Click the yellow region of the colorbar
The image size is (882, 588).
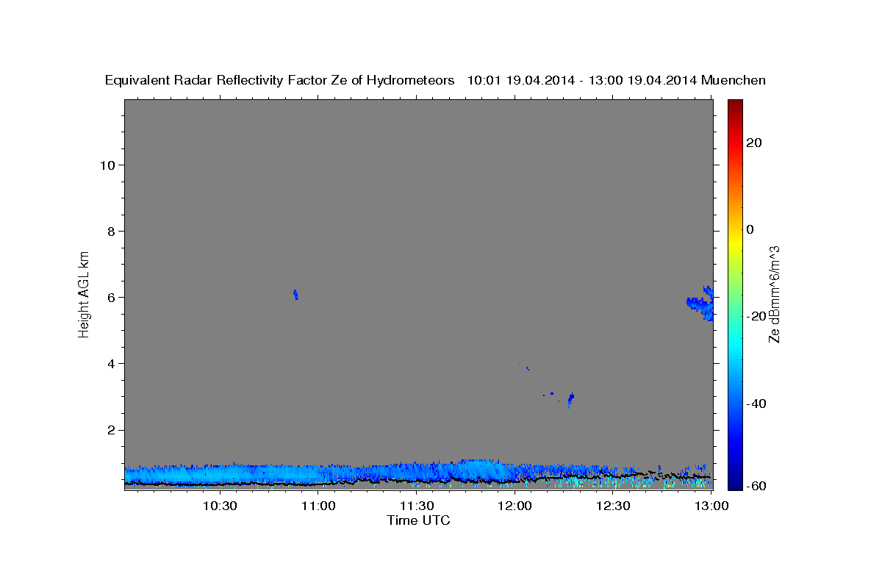click(735, 243)
